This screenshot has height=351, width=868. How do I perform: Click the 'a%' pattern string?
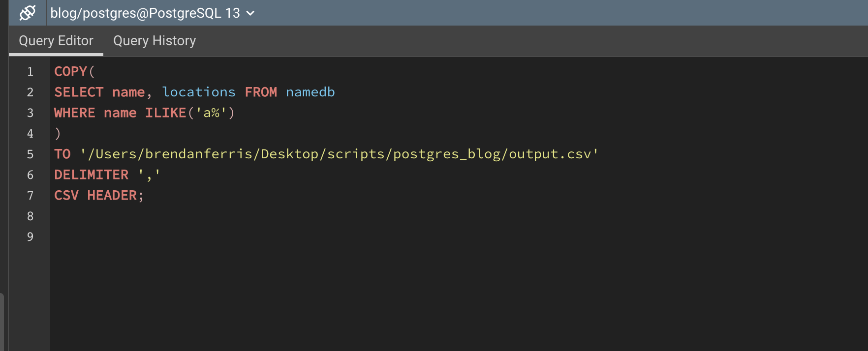click(x=211, y=113)
